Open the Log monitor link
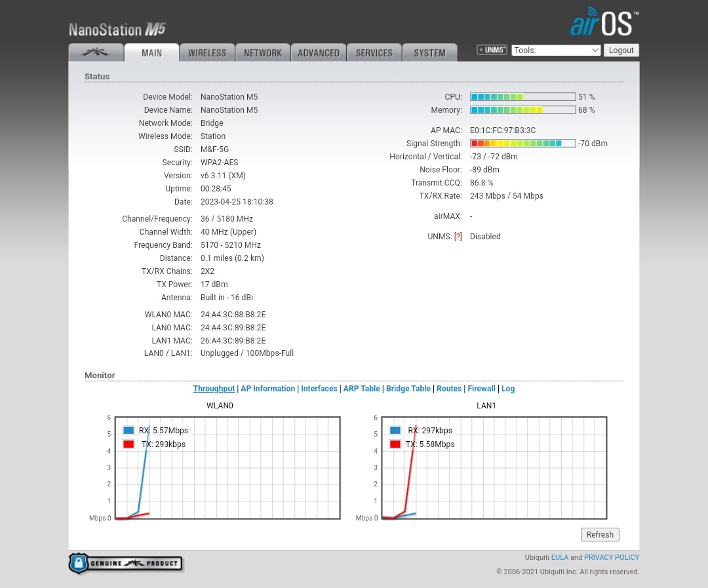The image size is (708, 588). [508, 388]
